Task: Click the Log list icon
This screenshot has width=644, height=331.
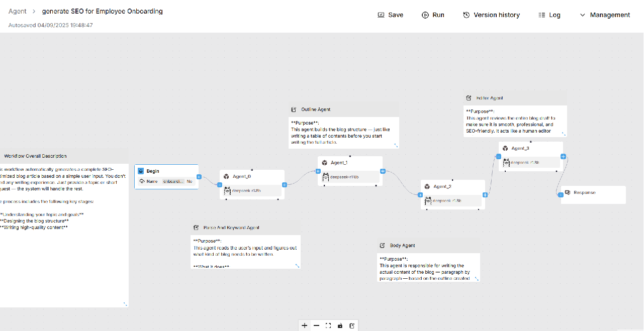Action: pyautogui.click(x=541, y=15)
